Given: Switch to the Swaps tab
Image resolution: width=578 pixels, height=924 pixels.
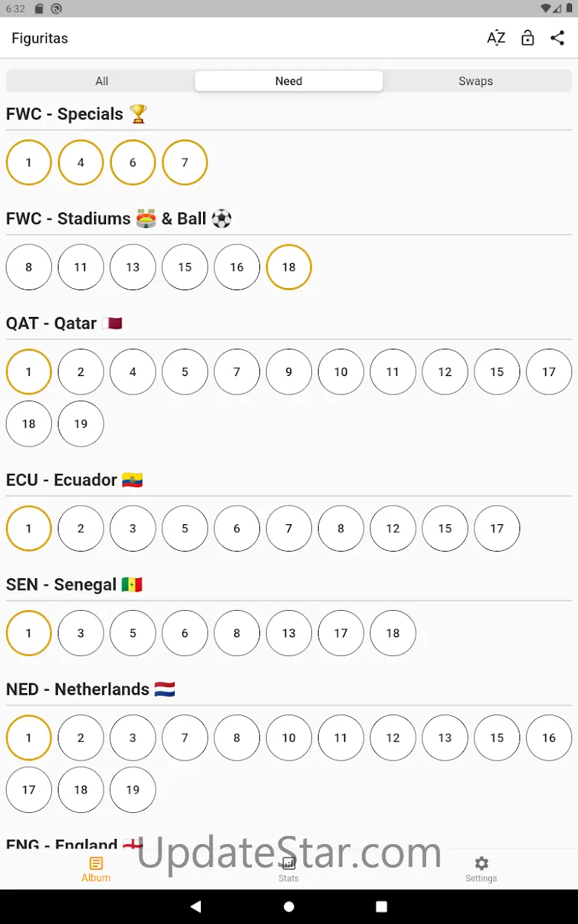Looking at the screenshot, I should coord(476,81).
